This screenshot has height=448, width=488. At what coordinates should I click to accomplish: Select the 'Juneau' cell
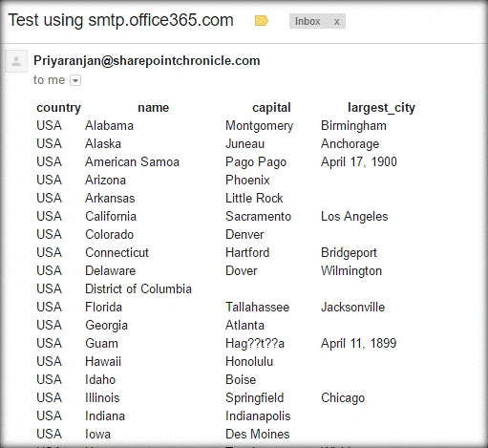tap(244, 143)
